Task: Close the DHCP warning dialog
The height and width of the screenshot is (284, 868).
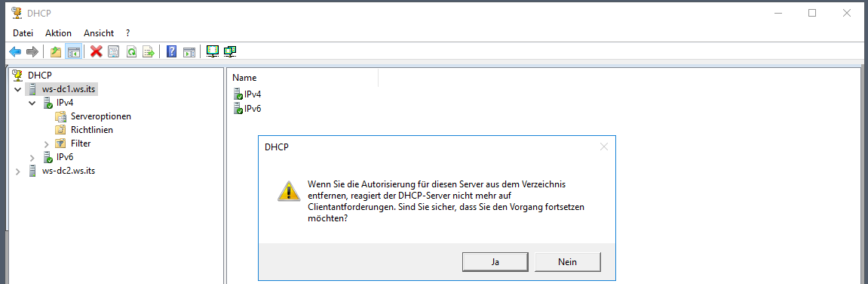Action: [x=603, y=147]
